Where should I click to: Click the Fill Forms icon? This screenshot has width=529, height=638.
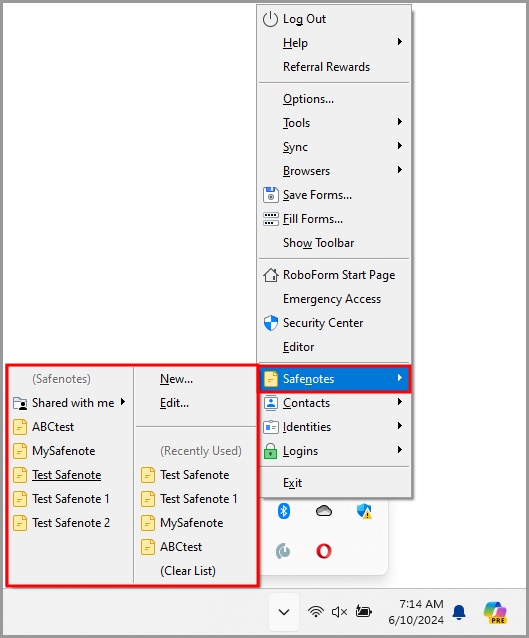[x=271, y=219]
